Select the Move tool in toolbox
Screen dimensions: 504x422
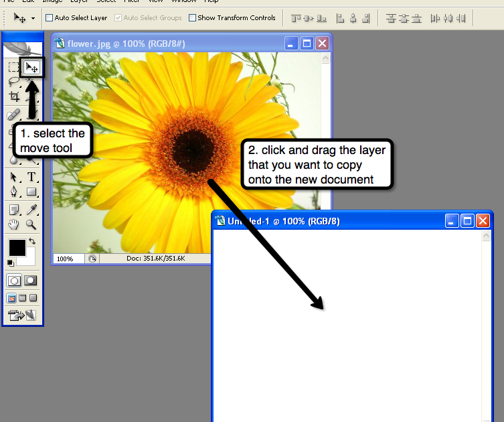tap(31, 67)
